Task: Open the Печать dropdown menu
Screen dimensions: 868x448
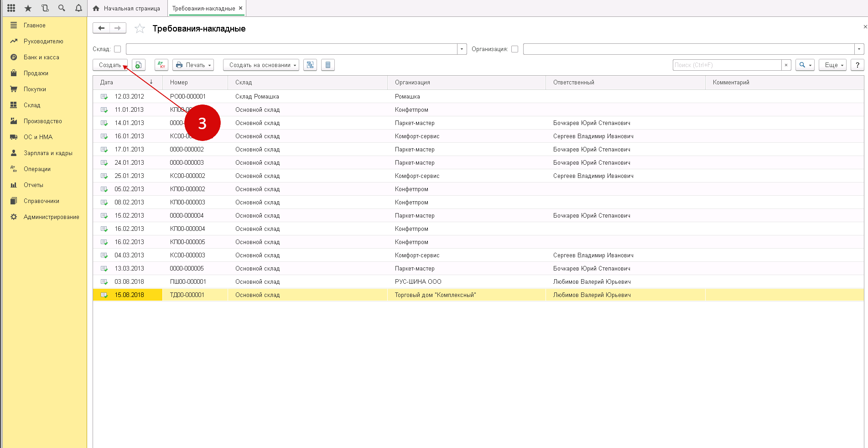Action: [194, 65]
